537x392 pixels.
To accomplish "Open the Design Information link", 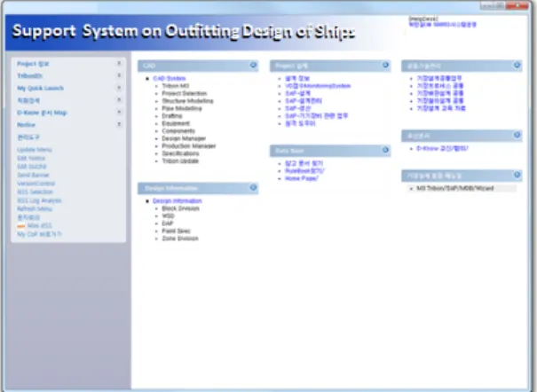I will tap(178, 200).
